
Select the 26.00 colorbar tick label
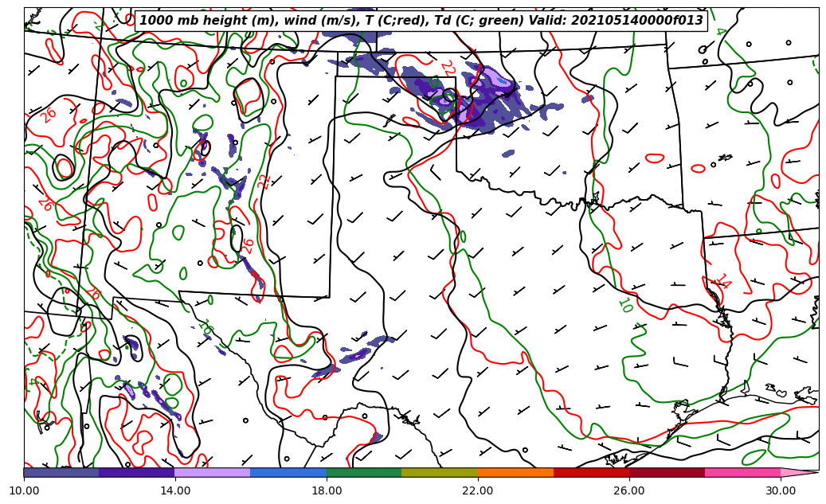pos(629,490)
